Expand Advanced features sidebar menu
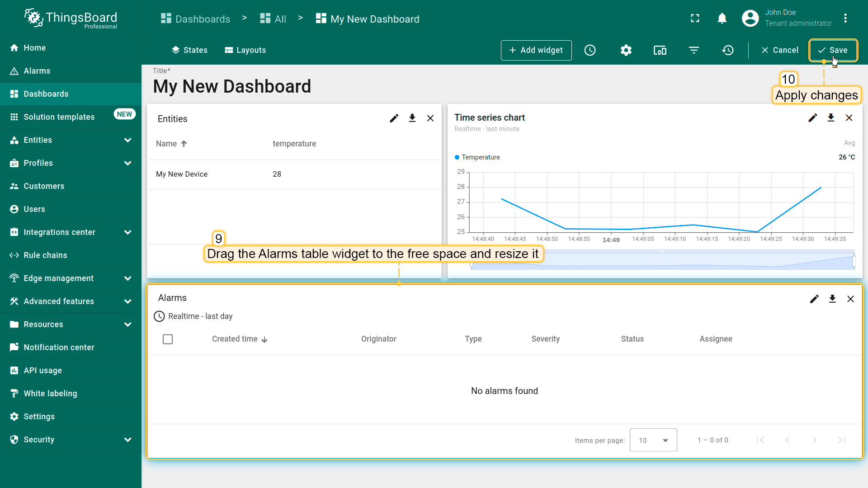Screen dimensions: 868x488 [71, 301]
